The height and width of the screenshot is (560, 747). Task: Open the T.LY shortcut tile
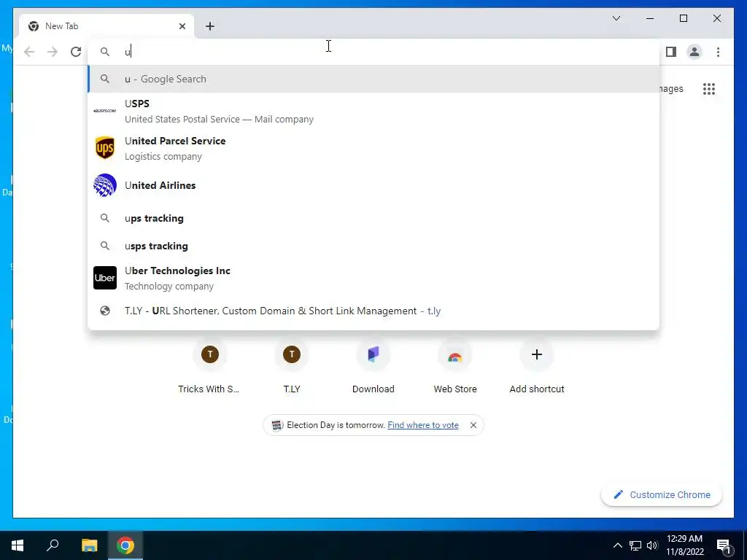[292, 367]
